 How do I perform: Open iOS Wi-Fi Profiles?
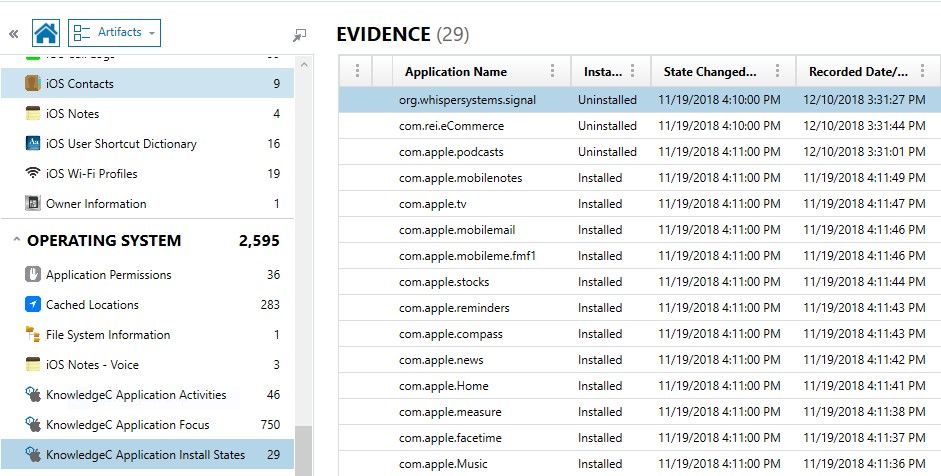[147, 173]
